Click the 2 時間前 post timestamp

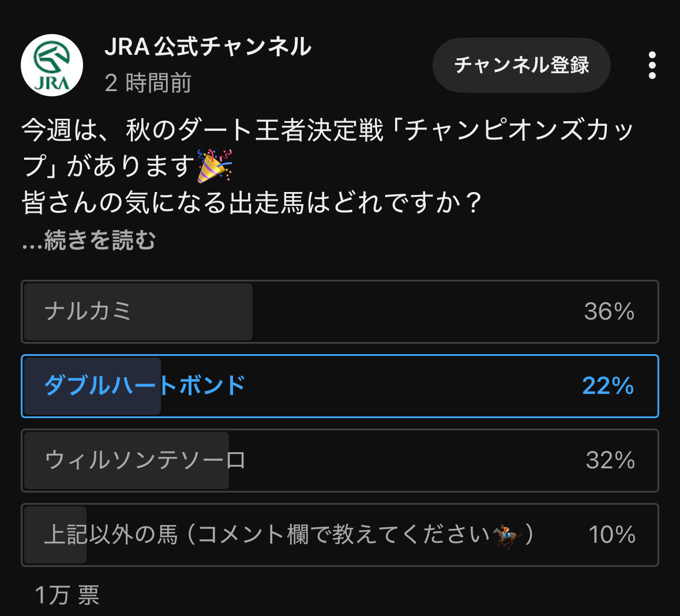148,83
